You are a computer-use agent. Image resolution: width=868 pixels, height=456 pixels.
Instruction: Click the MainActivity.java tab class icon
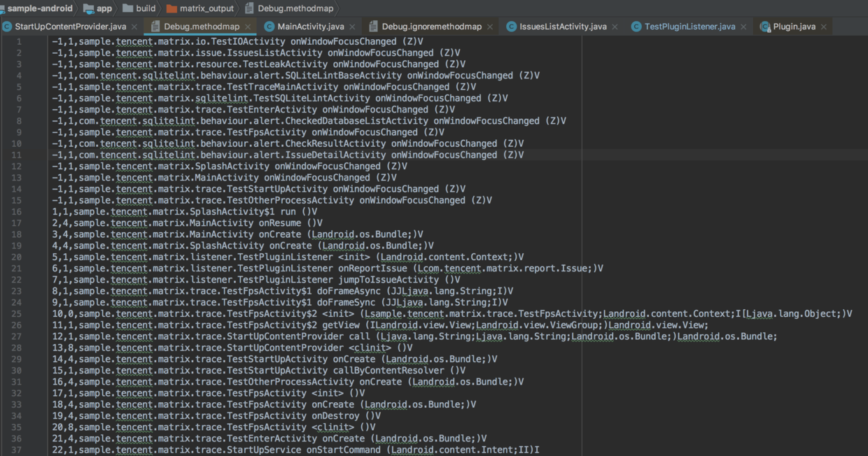(269, 27)
